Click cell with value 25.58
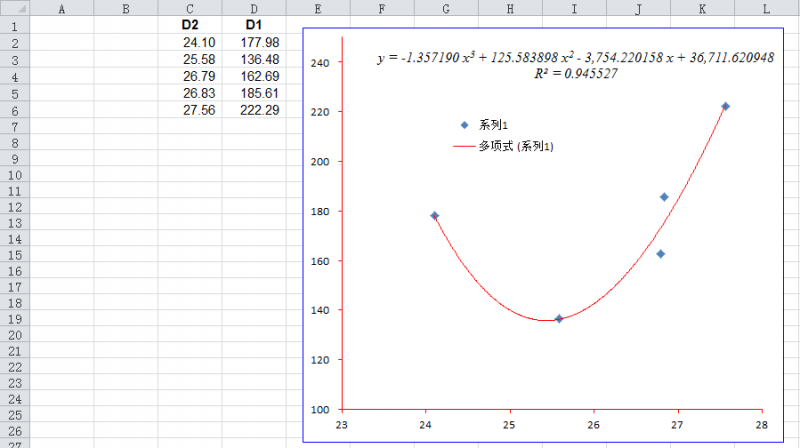This screenshot has width=800, height=448. click(x=190, y=59)
